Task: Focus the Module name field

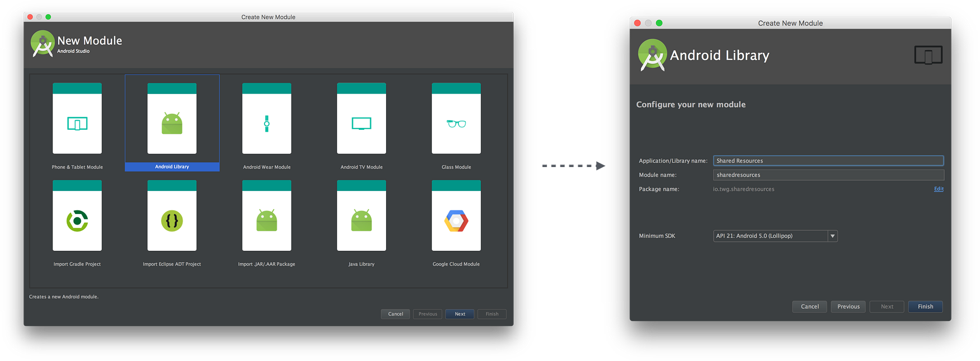Action: coord(828,175)
